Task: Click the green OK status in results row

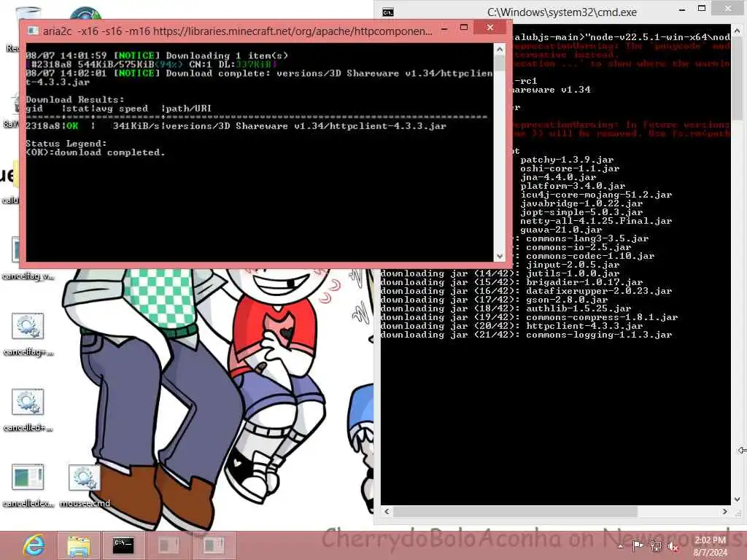Action: [72, 126]
